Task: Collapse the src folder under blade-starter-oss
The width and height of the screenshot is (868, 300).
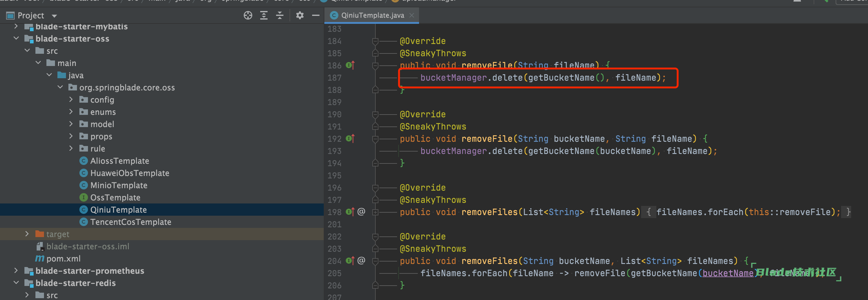Action: pyautogui.click(x=27, y=51)
